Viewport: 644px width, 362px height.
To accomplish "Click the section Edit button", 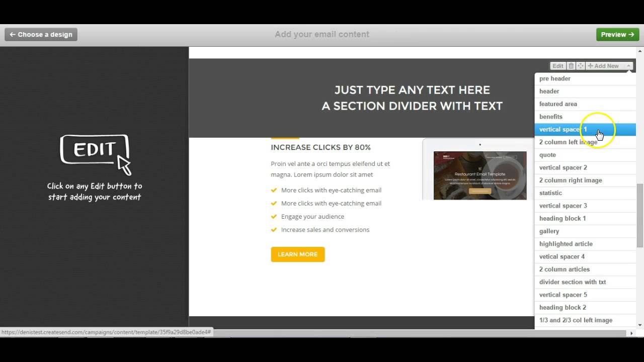I will coord(558,66).
